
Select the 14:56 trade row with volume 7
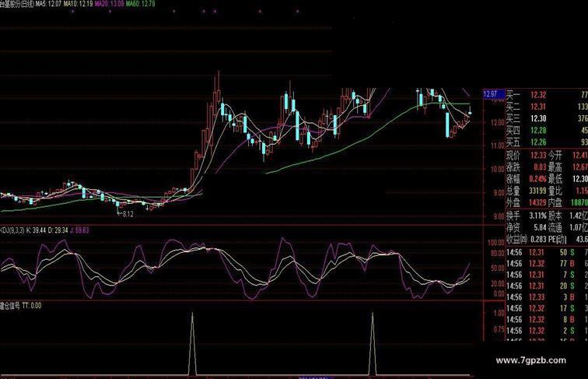click(x=547, y=275)
